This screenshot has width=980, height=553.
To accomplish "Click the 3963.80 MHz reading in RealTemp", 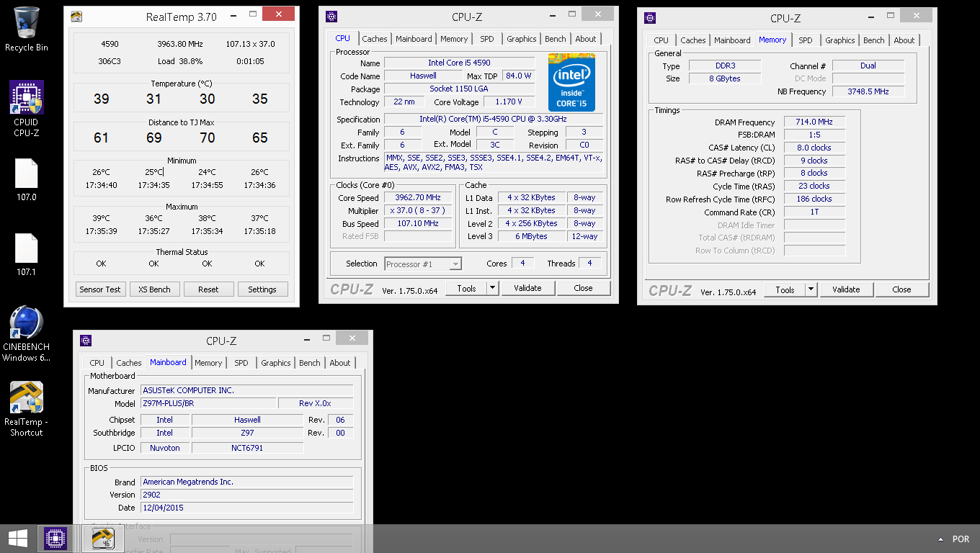I will point(182,44).
